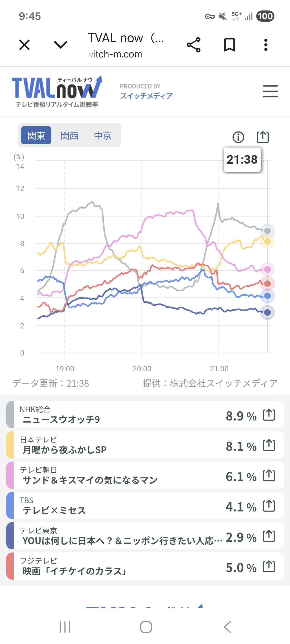Click the TVAL now logo
The image size is (290, 644).
(x=57, y=91)
